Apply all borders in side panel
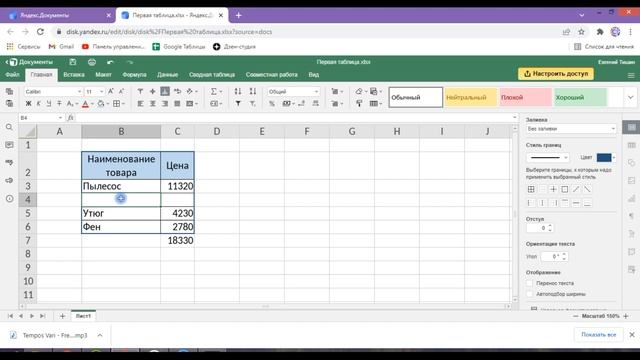This screenshot has height=360, width=640. [531, 189]
